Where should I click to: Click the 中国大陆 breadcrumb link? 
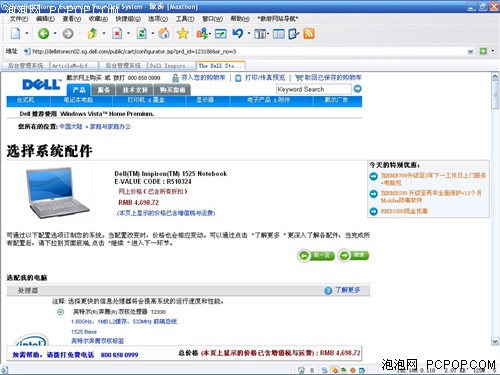pos(71,127)
